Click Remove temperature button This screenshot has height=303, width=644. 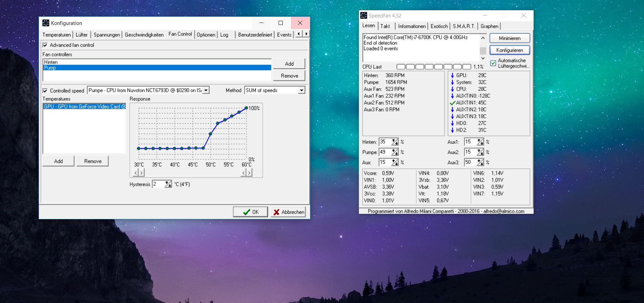pyautogui.click(x=93, y=161)
